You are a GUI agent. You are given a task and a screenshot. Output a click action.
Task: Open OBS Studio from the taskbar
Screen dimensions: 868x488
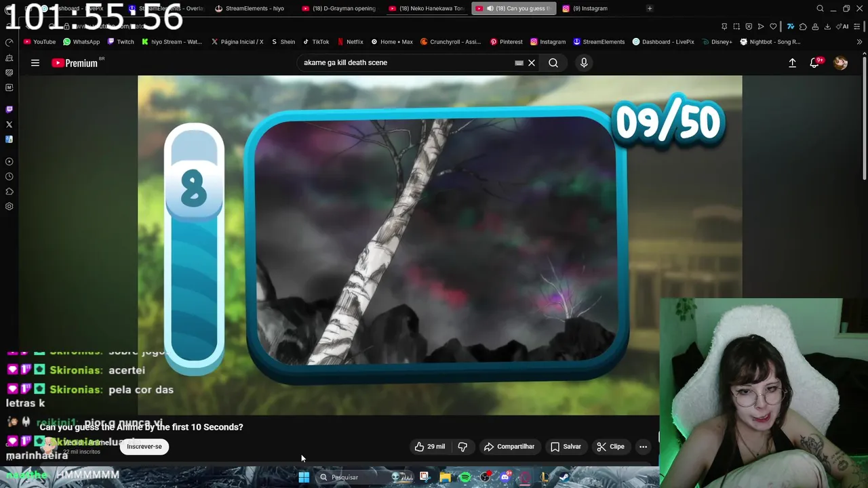click(485, 477)
